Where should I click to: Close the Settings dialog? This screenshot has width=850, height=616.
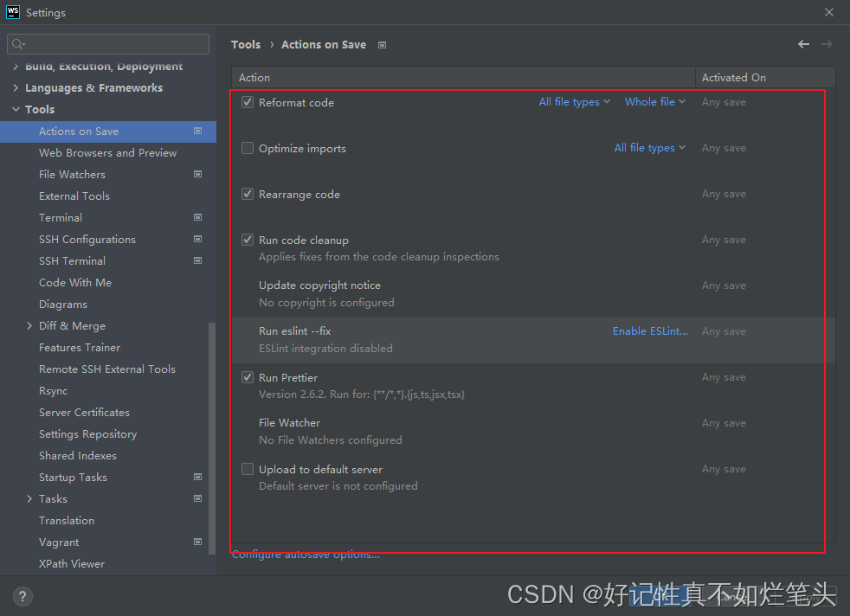[x=829, y=12]
